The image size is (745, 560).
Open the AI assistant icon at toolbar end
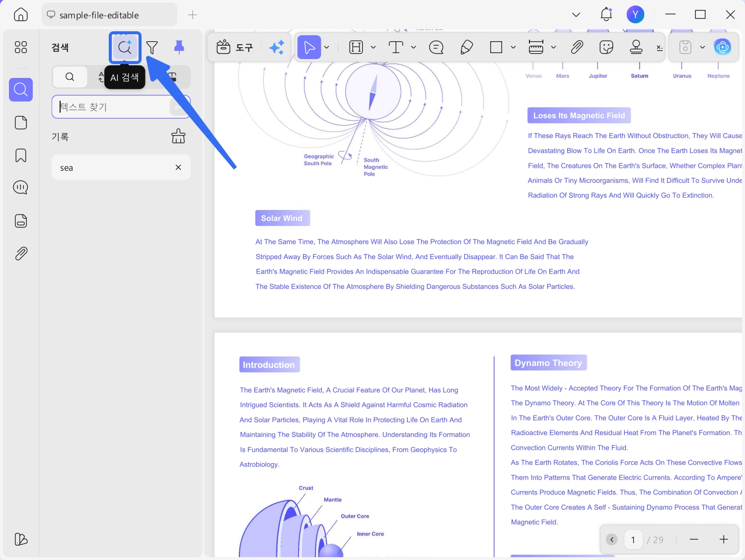pos(723,47)
